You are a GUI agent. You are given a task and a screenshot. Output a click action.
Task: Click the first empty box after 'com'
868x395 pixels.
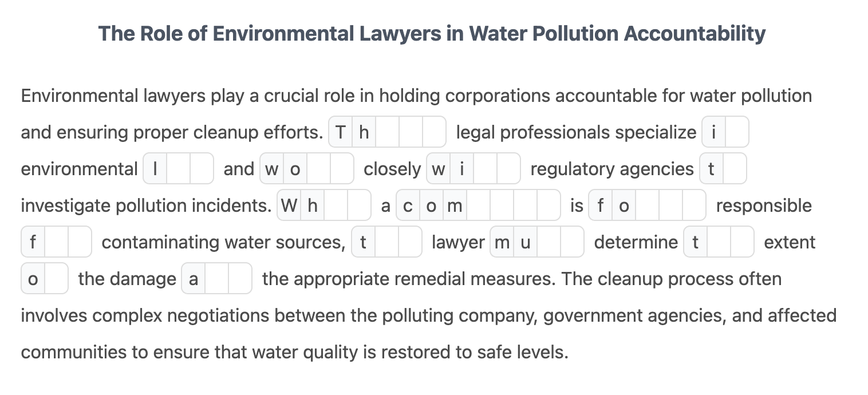(x=478, y=206)
